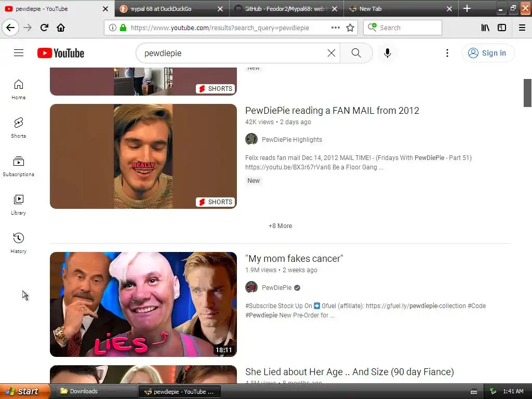The image size is (532, 399).
Task: Start voice search with microphone icon
Action: [x=388, y=53]
